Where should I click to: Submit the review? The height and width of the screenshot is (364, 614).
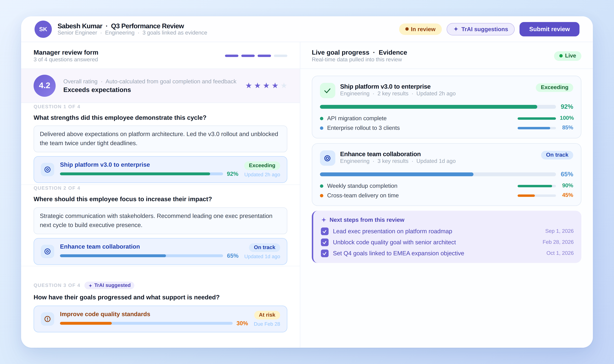pos(549,29)
